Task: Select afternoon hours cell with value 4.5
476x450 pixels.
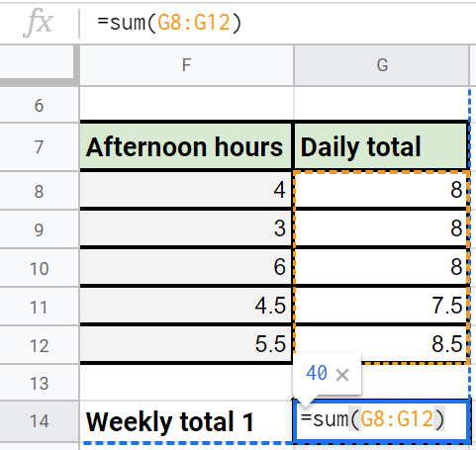Action: (186, 306)
